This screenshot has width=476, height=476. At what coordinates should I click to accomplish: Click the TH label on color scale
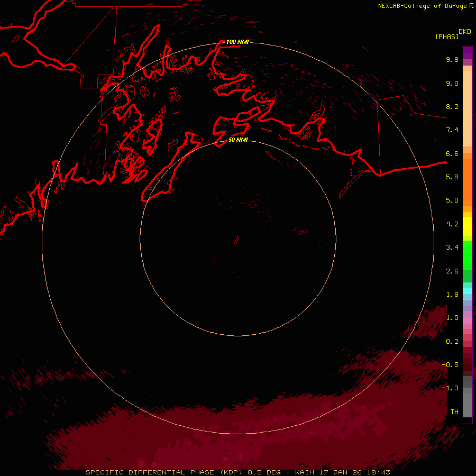(454, 412)
